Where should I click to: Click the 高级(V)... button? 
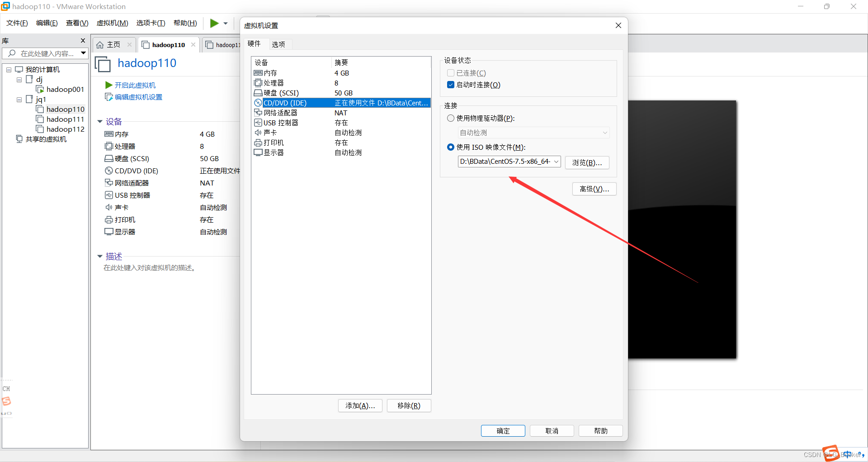tap(594, 189)
